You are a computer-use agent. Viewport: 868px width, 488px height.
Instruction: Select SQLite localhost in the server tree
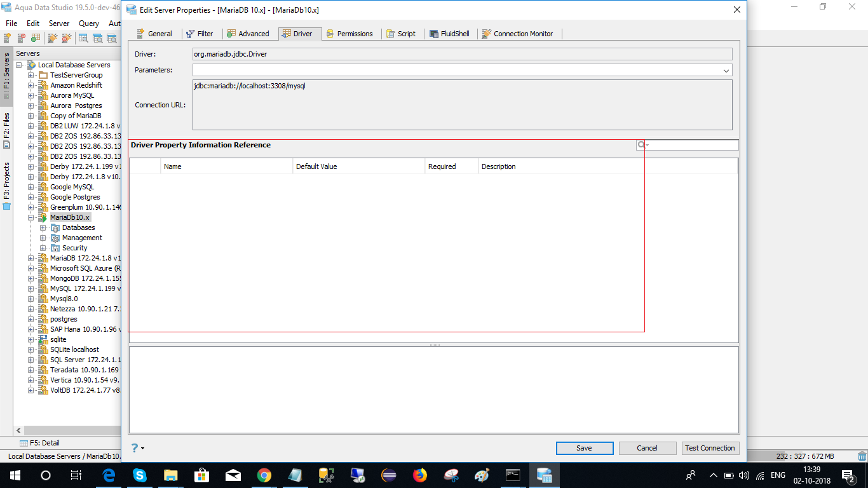coord(75,349)
